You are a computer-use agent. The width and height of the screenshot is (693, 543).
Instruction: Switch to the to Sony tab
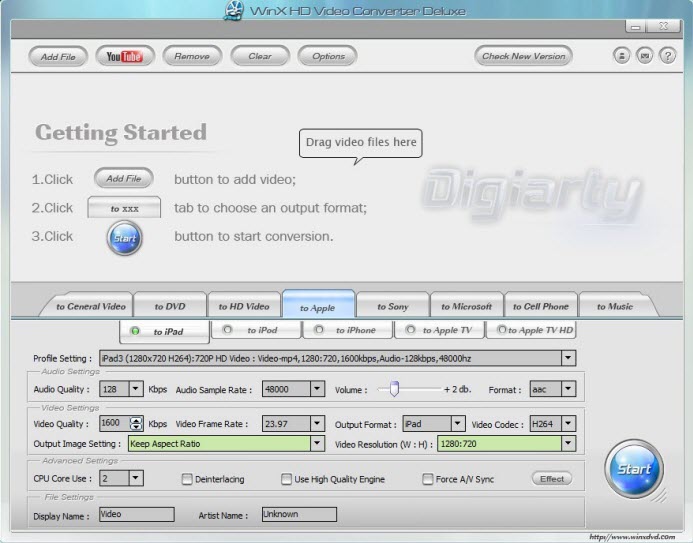pos(392,306)
